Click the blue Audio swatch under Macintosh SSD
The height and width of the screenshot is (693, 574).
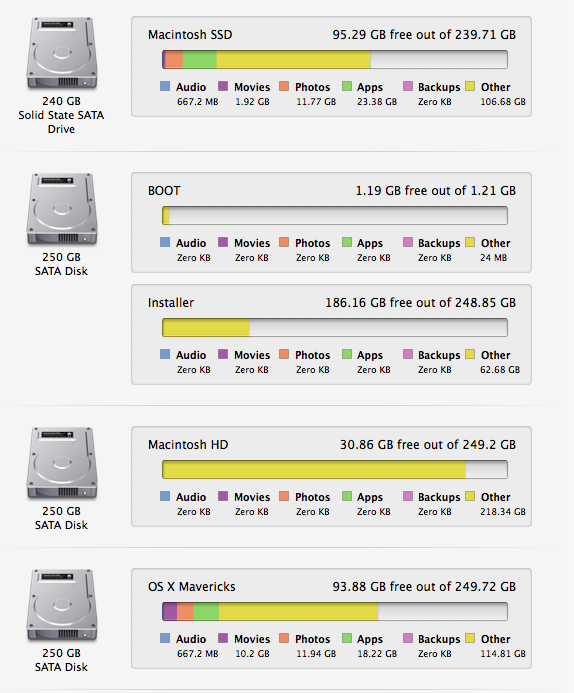(165, 86)
